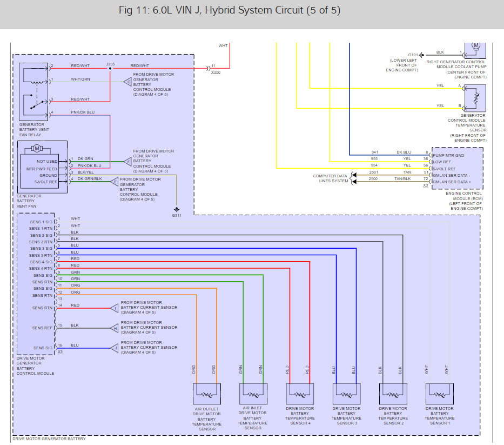Click the X350 connector symbol at pin 11

208,68
